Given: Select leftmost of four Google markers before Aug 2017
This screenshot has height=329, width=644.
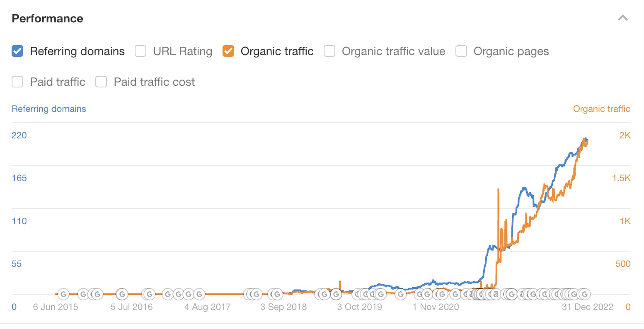Looking at the screenshot, I should pyautogui.click(x=168, y=294).
